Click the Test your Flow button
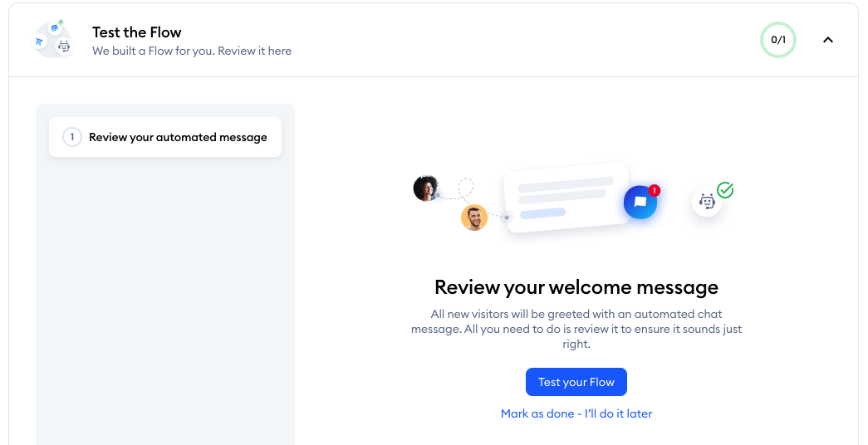This screenshot has height=445, width=868. pyautogui.click(x=576, y=382)
